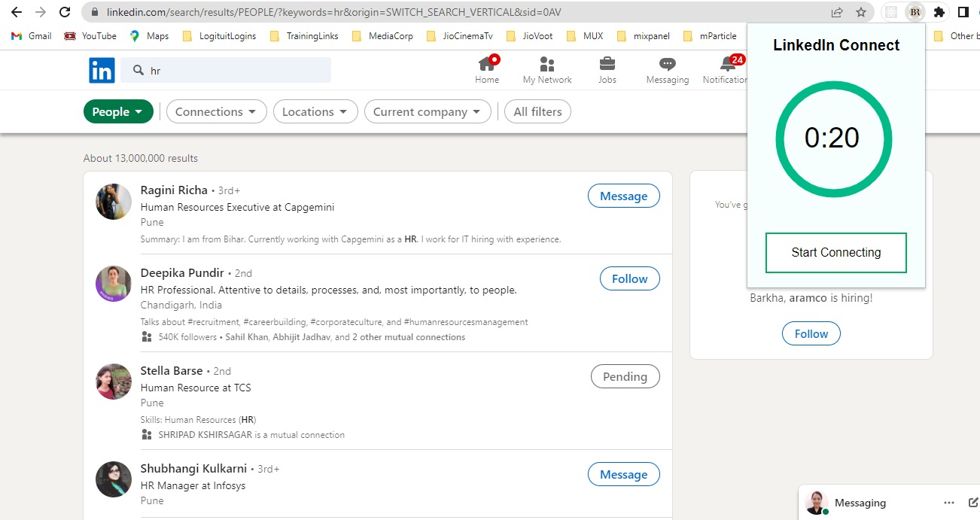Open the LinkedIn Connect extension icon
Viewport: 980px width, 520px height.
coord(915,11)
